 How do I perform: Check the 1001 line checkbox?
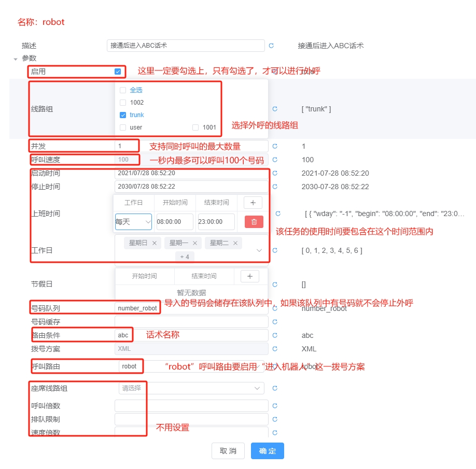[195, 127]
